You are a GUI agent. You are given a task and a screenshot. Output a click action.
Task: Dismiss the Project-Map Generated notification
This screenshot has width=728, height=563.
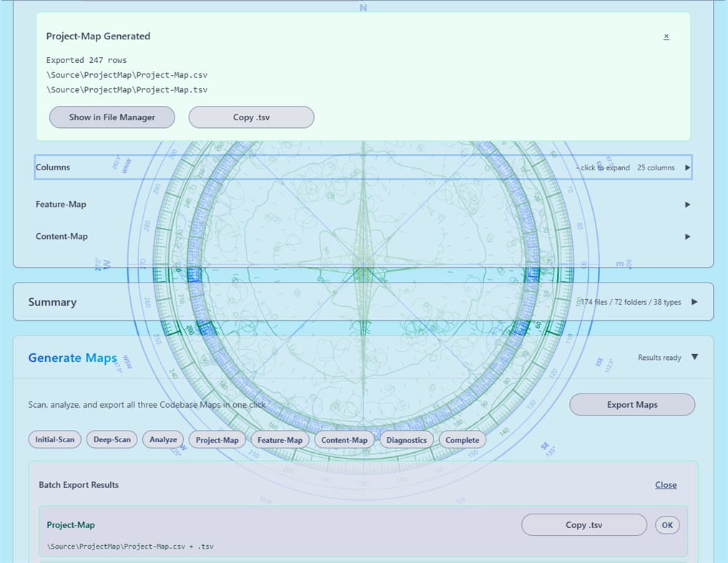pos(666,36)
